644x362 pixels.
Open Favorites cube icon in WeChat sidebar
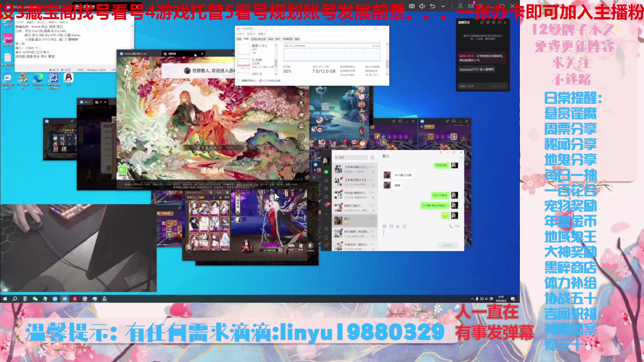coord(326,188)
